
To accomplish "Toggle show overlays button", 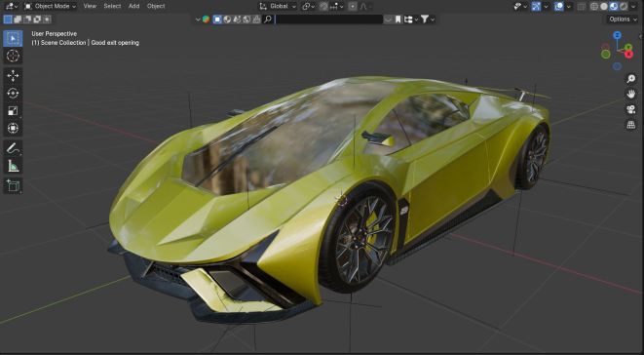I will point(559,6).
